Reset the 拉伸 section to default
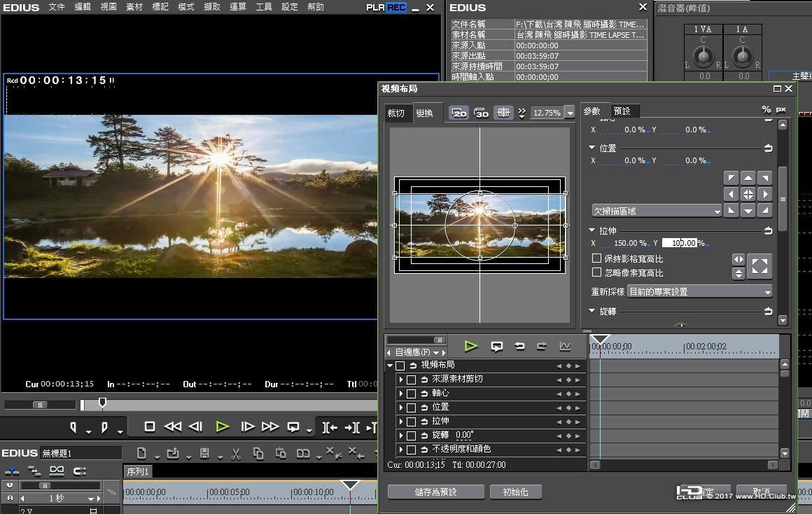 [769, 230]
